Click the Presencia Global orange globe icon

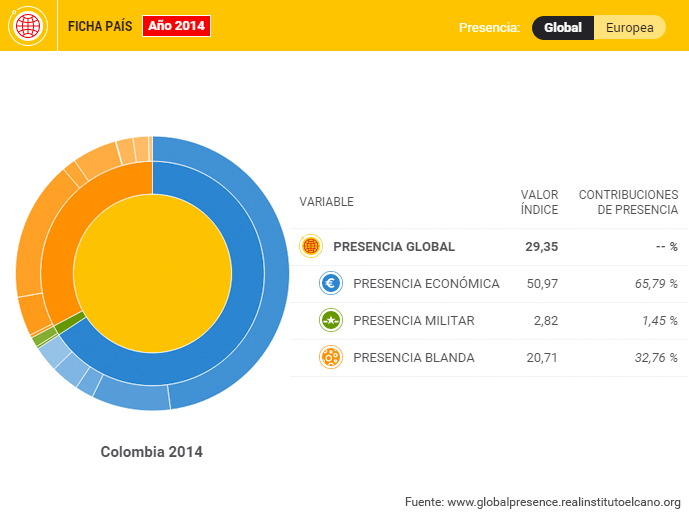click(x=311, y=246)
